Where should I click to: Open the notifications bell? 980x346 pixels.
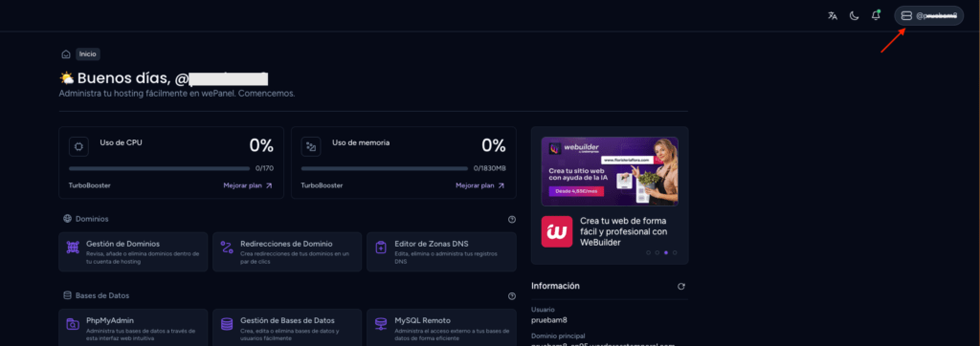[x=876, y=15]
